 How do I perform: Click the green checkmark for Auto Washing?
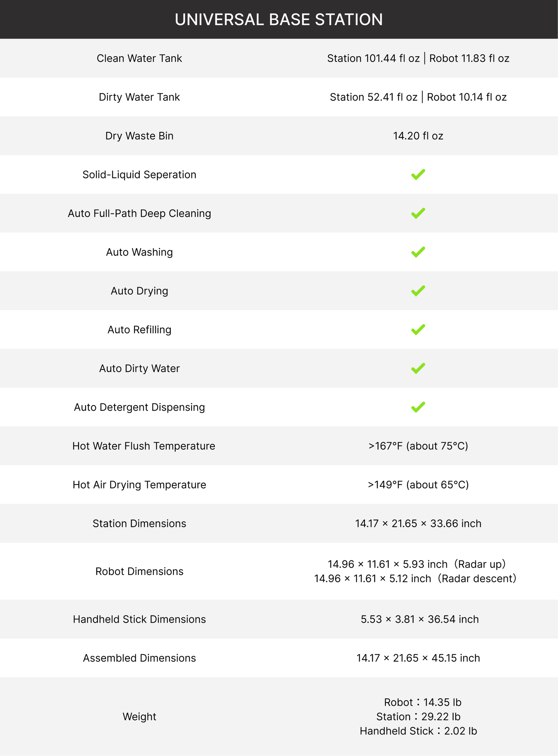(x=418, y=252)
